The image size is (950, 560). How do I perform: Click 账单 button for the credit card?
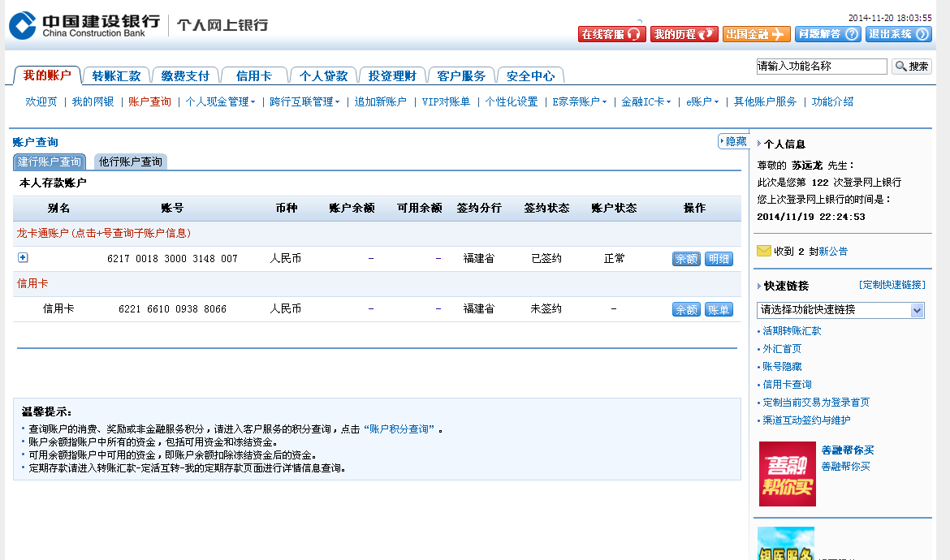(719, 309)
